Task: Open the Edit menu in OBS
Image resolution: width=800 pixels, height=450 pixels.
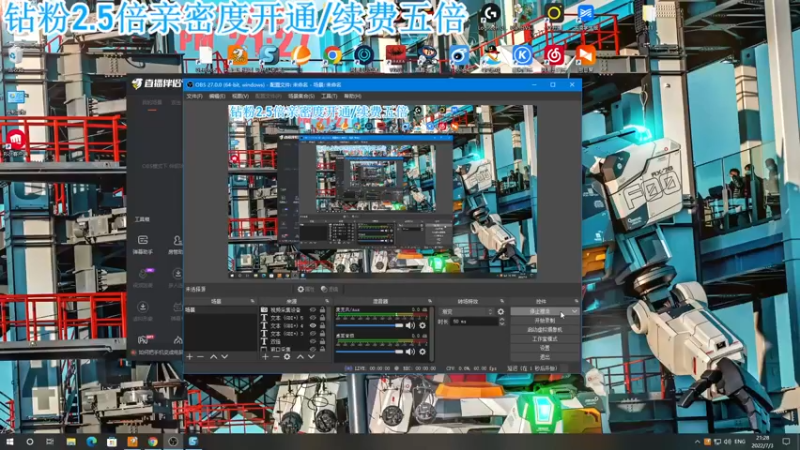Action: coord(217,96)
